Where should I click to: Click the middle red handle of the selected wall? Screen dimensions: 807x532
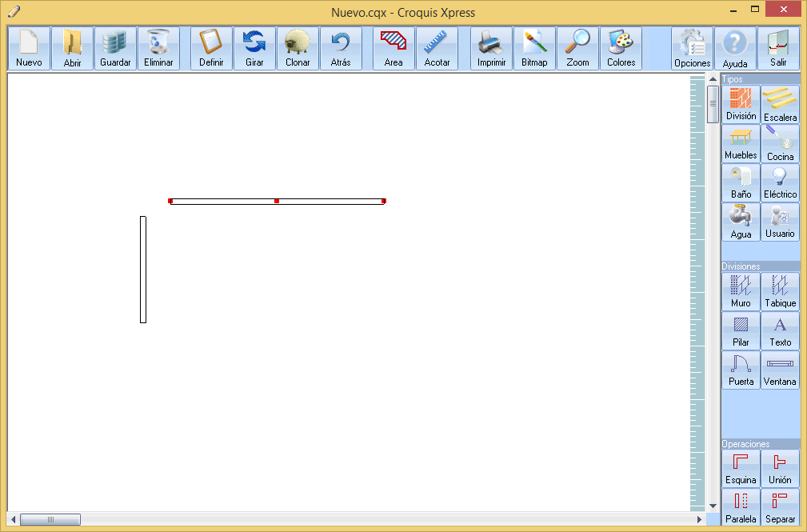coord(277,201)
